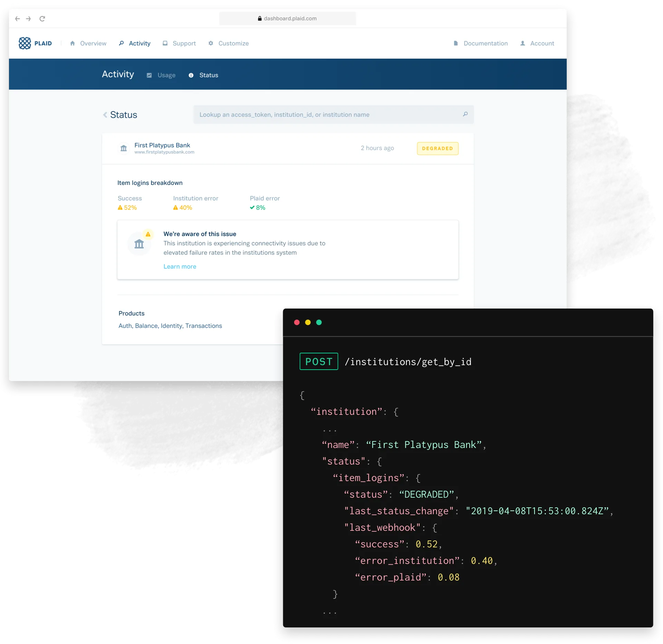Image resolution: width=663 pixels, height=644 pixels.
Task: Click the DEGRADED status badge
Action: click(x=437, y=148)
